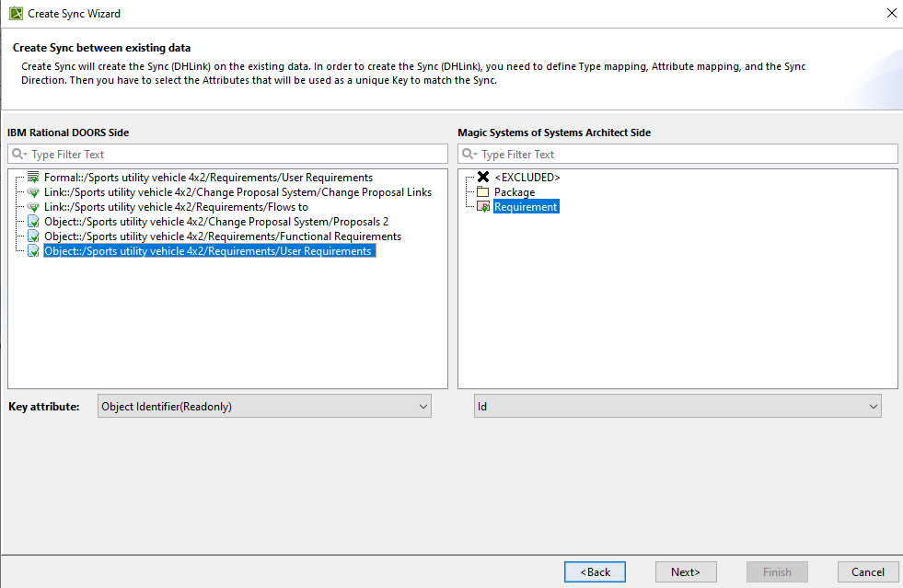Click the Proposals 2 object icon
The height and width of the screenshot is (588, 903).
coord(33,222)
